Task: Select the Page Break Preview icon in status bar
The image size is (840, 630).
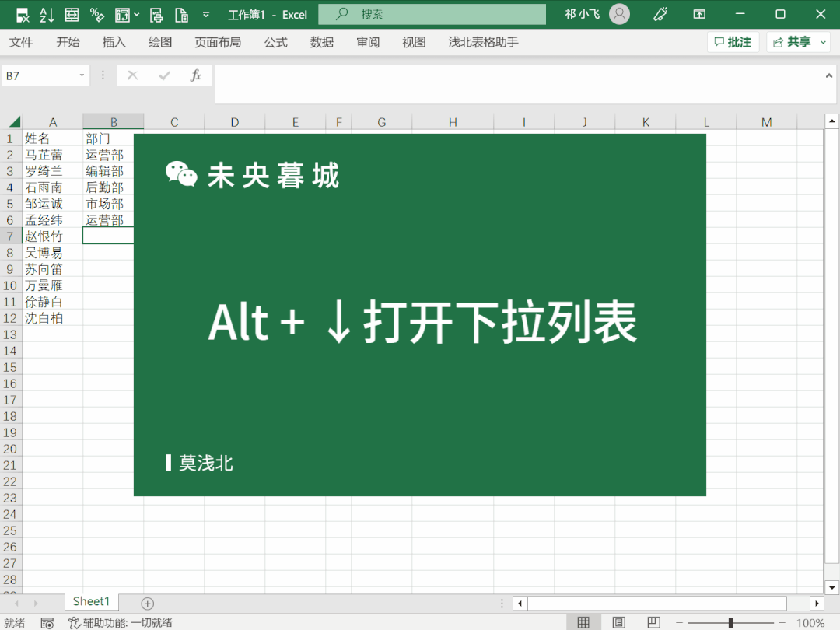Action: click(x=653, y=622)
